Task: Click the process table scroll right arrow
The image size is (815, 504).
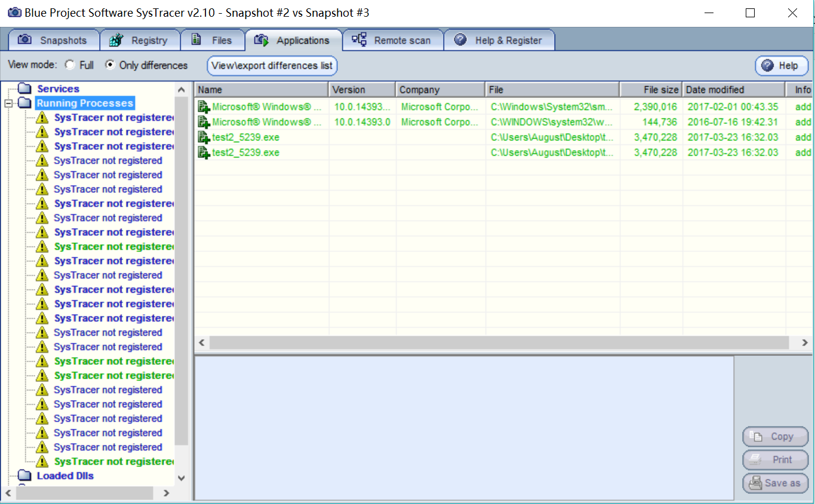Action: 806,343
